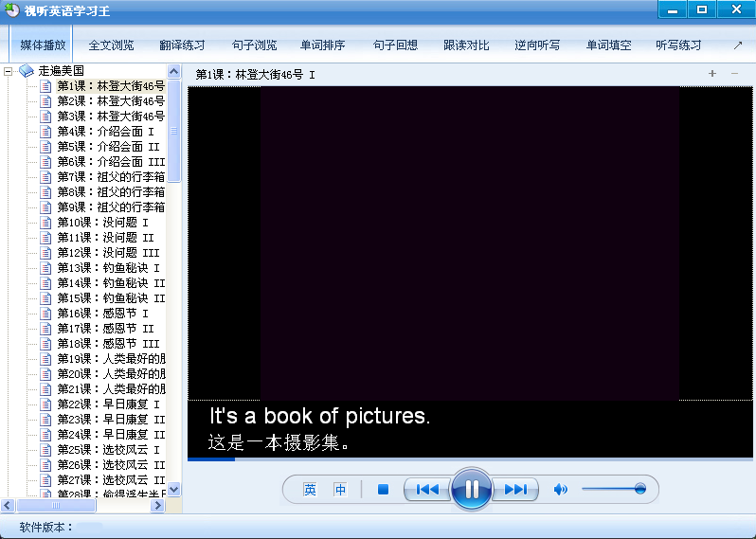Select lesson 第5课：介绍会面 II

point(109,147)
